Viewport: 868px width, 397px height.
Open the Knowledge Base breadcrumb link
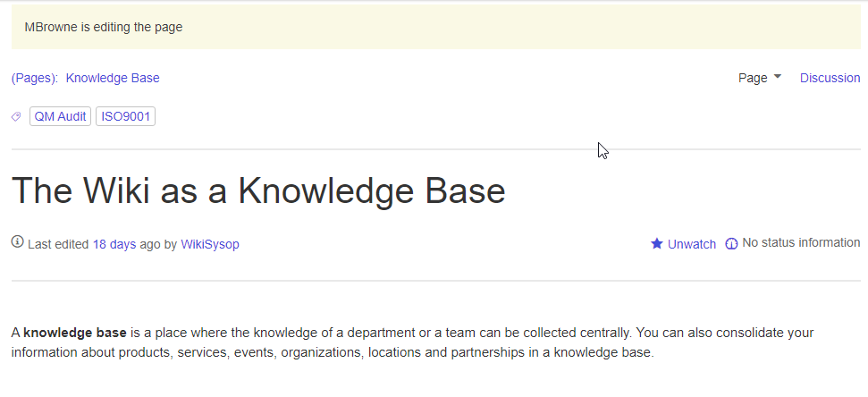(x=113, y=78)
